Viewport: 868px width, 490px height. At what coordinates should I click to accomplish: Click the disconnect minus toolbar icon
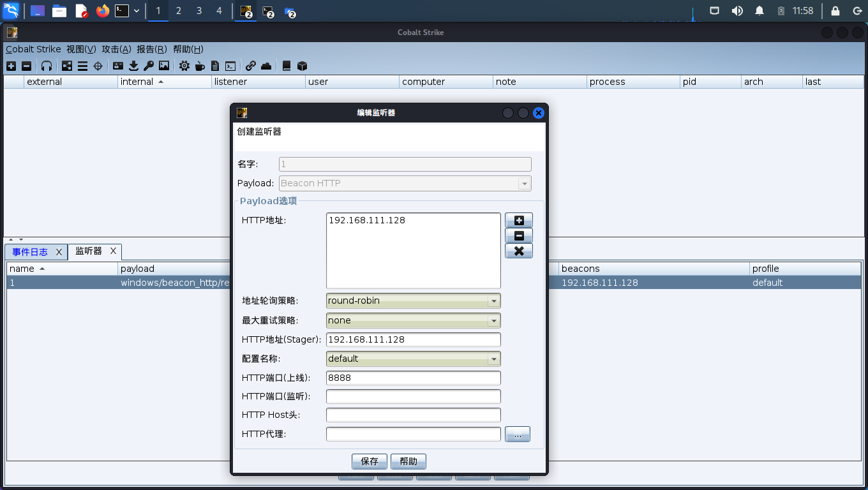pos(26,66)
